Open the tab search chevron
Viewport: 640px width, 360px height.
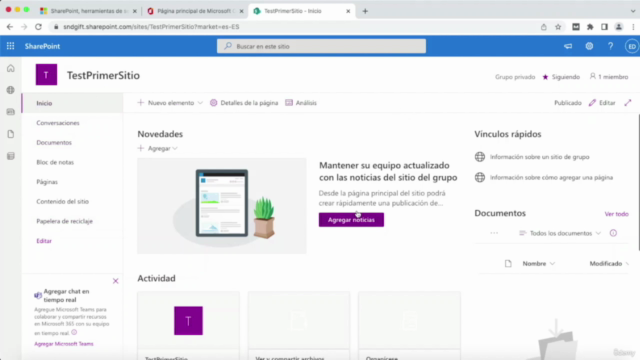pyautogui.click(x=633, y=11)
